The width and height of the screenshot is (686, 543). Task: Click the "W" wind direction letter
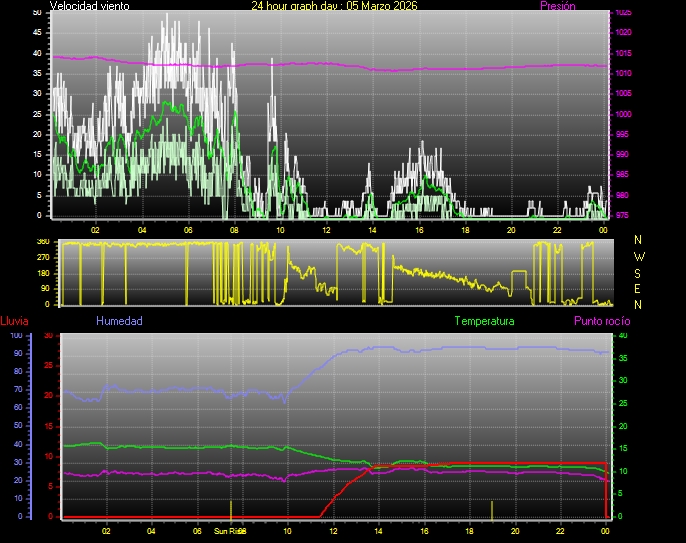pos(638,256)
